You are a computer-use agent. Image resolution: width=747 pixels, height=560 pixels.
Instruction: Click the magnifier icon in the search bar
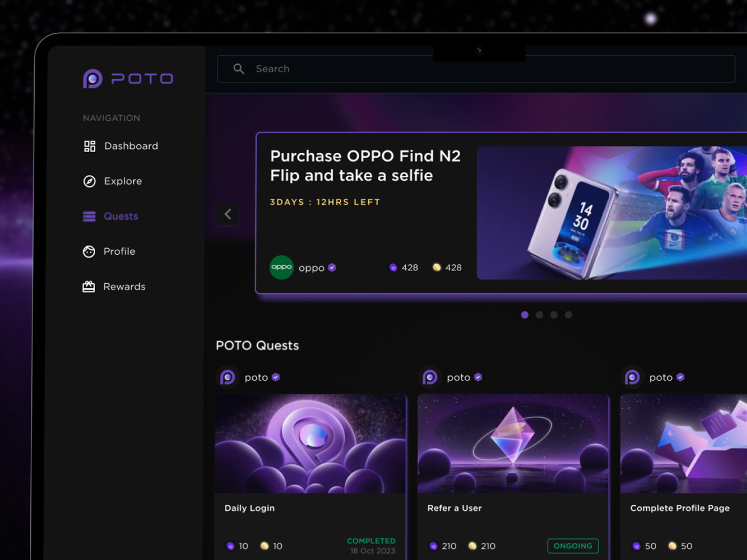[x=239, y=69]
